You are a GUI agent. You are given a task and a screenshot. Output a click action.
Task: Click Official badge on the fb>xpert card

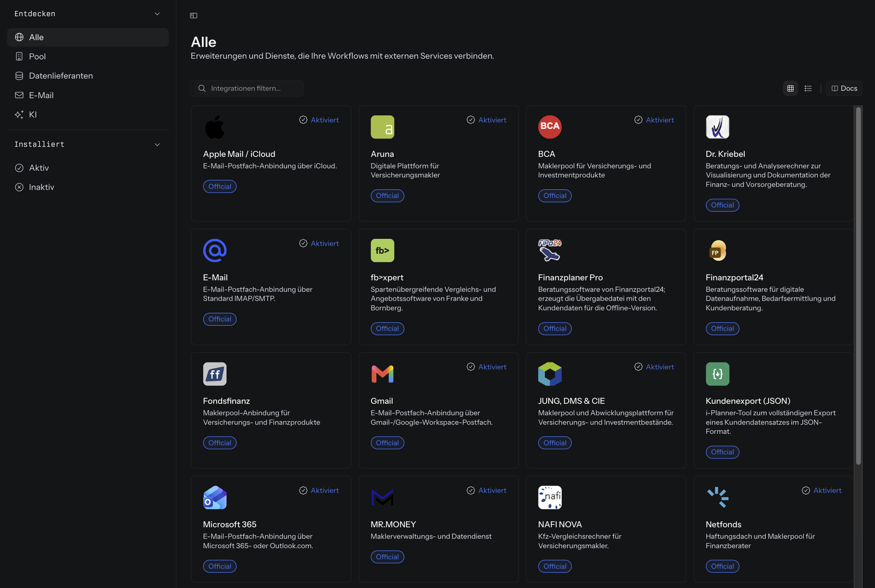pos(387,329)
